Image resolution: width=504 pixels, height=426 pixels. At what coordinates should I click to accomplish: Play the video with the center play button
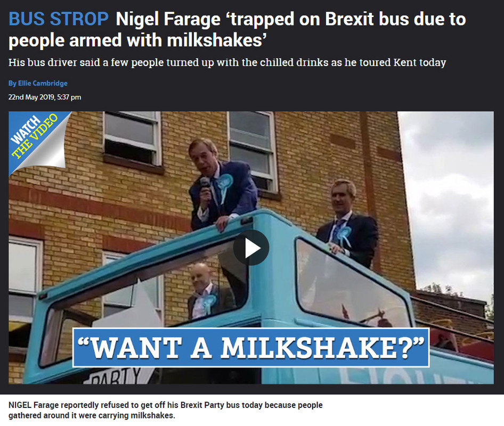pos(251,248)
